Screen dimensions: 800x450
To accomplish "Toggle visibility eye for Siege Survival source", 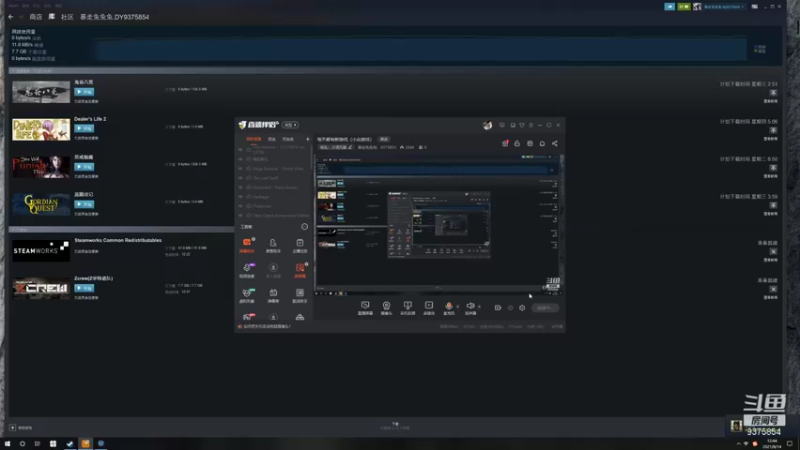I will 241,168.
